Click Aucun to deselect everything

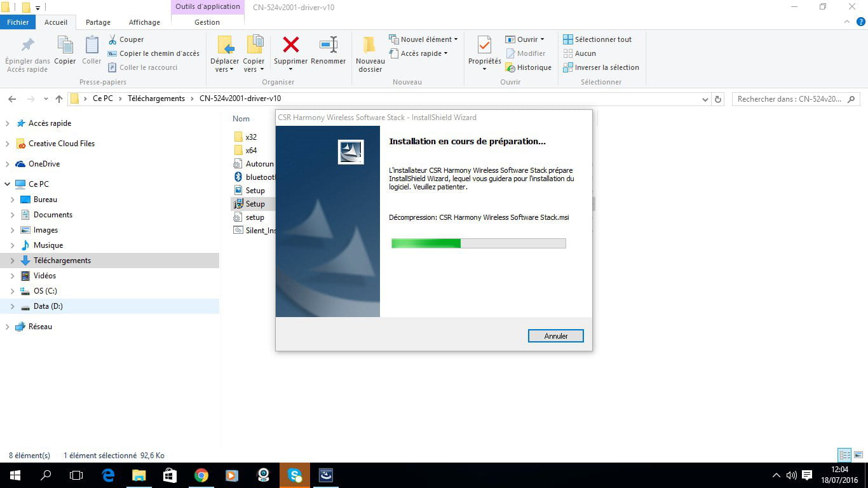click(580, 53)
